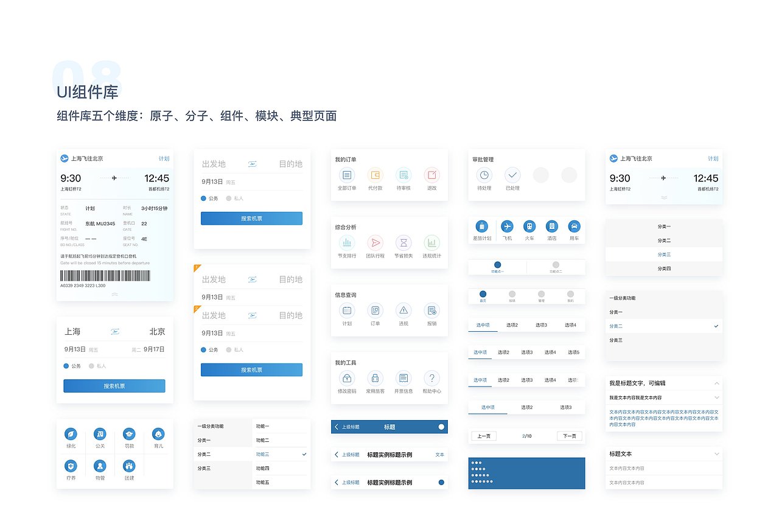Click the 搜索机票 search flights button
779x532 pixels.
coord(251,218)
